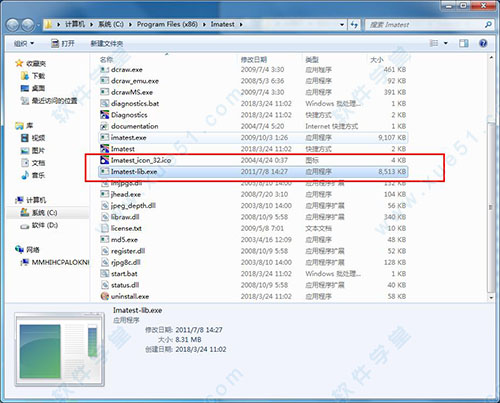Sort by the 修改日期 column header
This screenshot has height=403, width=500.
point(254,60)
